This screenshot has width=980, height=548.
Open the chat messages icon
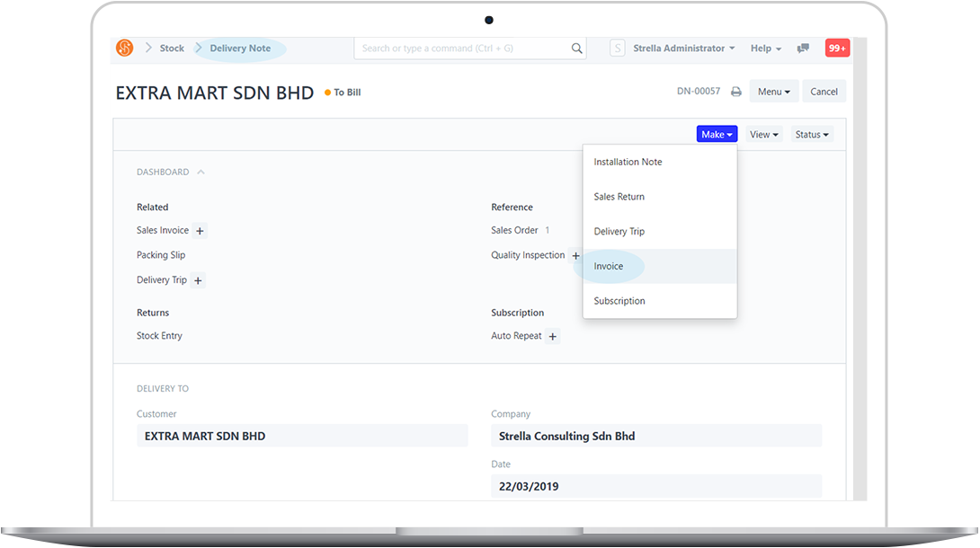pos(803,49)
